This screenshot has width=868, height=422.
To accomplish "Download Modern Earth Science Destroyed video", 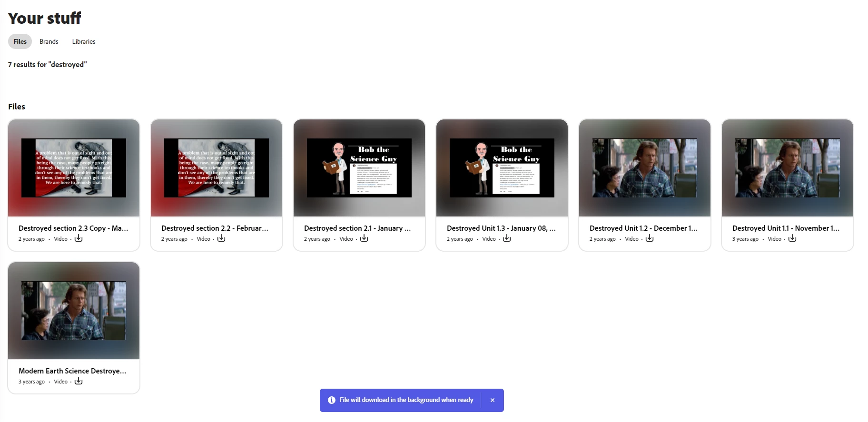I will point(79,381).
